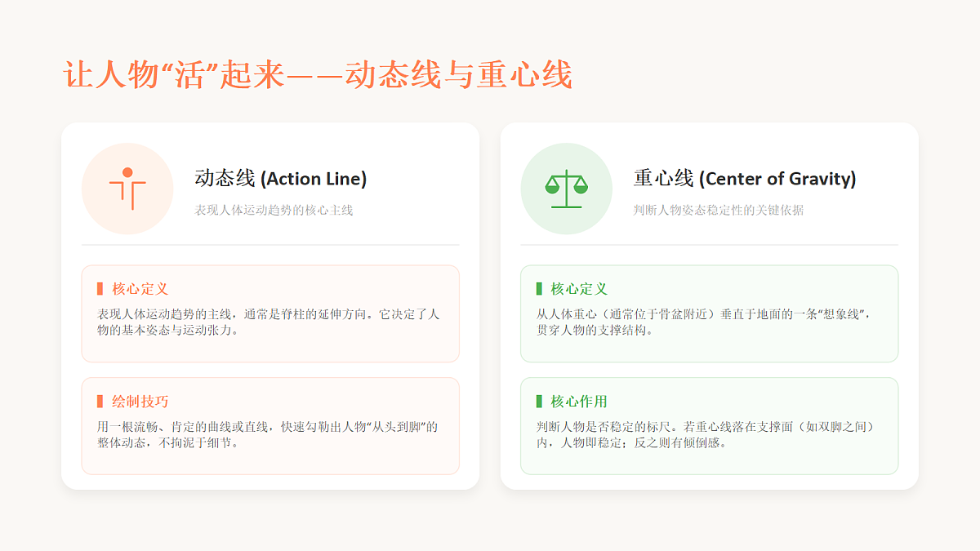
Task: Click subtitle 判断人物姿态稳定性的关键依据
Action: pyautogui.click(x=719, y=210)
